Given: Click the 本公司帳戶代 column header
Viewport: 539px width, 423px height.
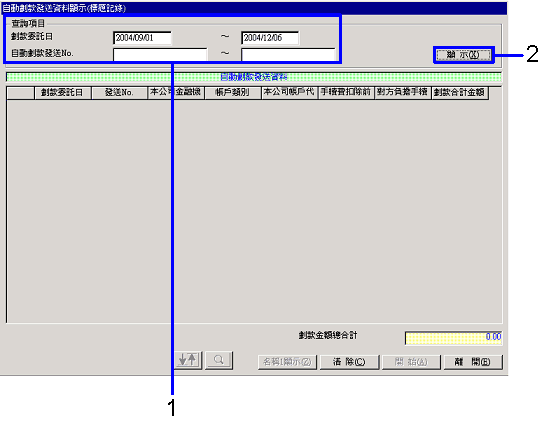Looking at the screenshot, I should point(289,93).
